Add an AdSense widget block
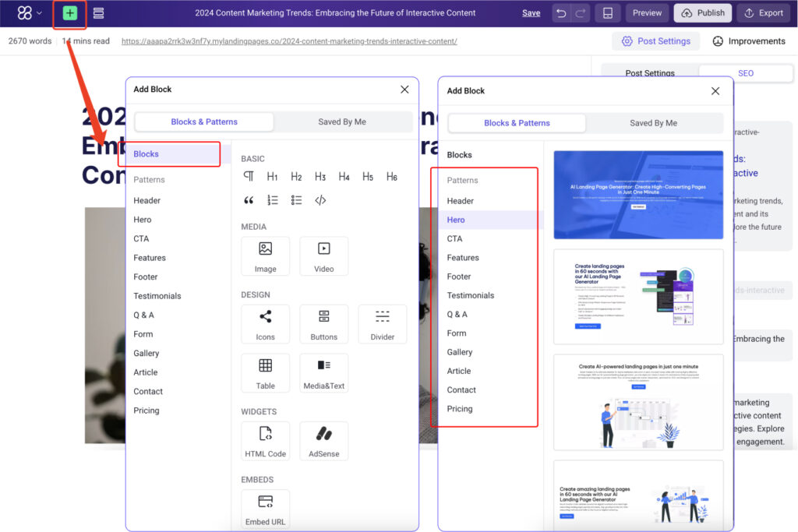Viewport: 798px width, 532px height. [323, 441]
